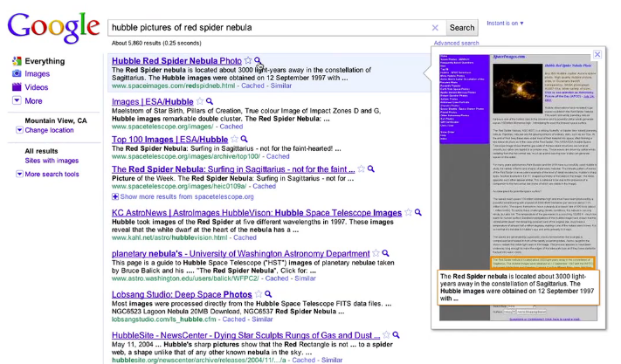This screenshot has width=621, height=364.
Task: Click magnifier beside KC AstroNews result
Action: (x=417, y=212)
